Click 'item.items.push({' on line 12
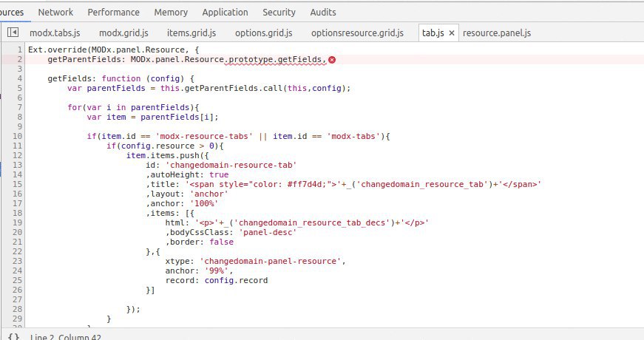The image size is (644, 340). pos(167,156)
